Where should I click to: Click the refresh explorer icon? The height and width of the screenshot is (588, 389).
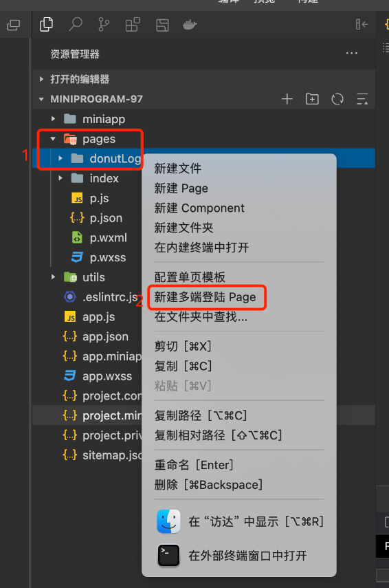[337, 99]
